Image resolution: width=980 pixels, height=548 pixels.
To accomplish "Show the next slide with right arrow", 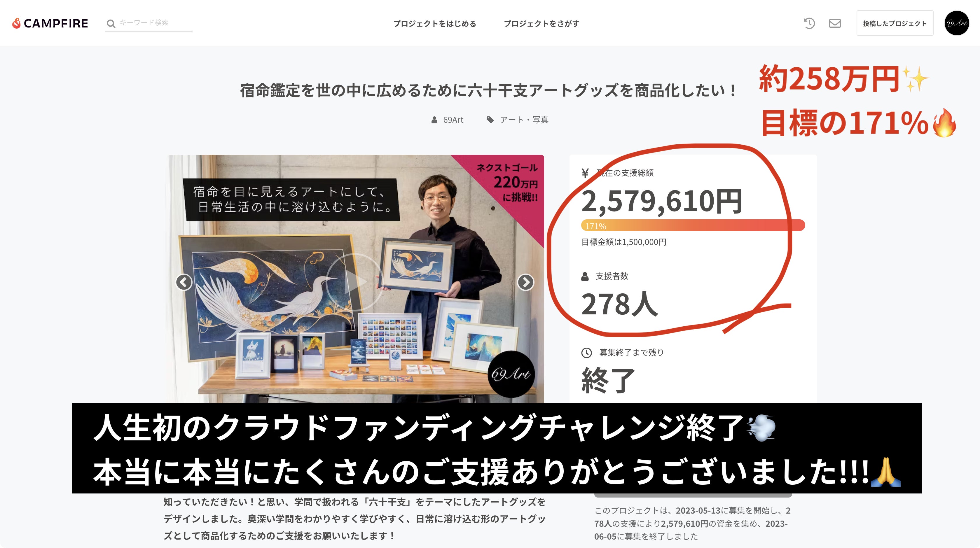I will 525,282.
